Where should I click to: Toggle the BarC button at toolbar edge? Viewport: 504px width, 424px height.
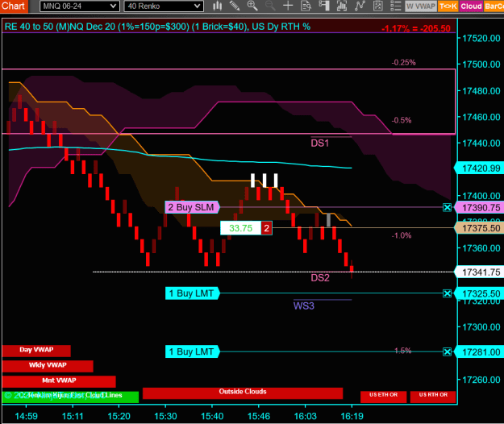[x=494, y=6]
